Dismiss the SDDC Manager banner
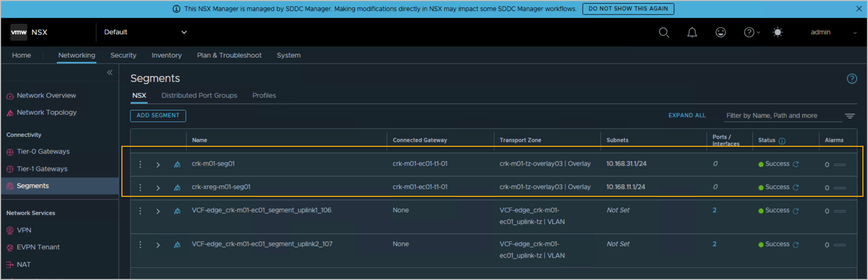This screenshot has width=868, height=280. [859, 9]
